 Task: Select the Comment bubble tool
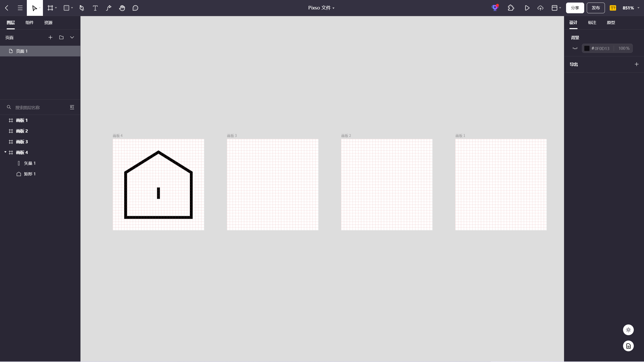pos(135,8)
